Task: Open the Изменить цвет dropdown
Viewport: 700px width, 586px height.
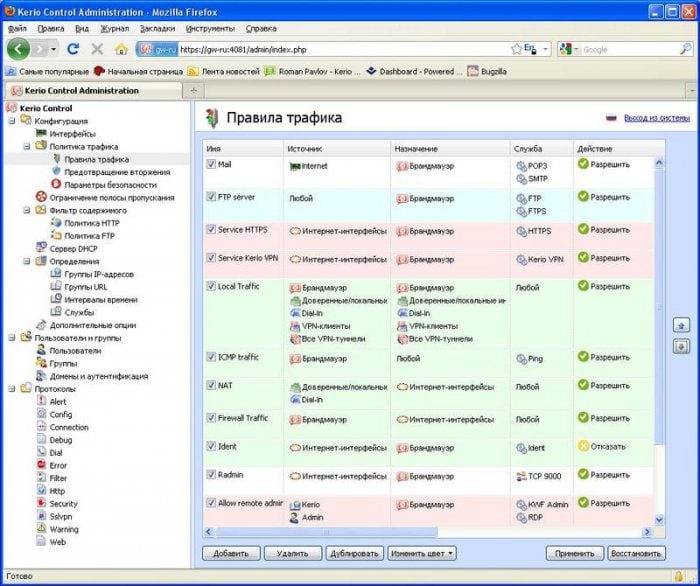Action: (422, 553)
